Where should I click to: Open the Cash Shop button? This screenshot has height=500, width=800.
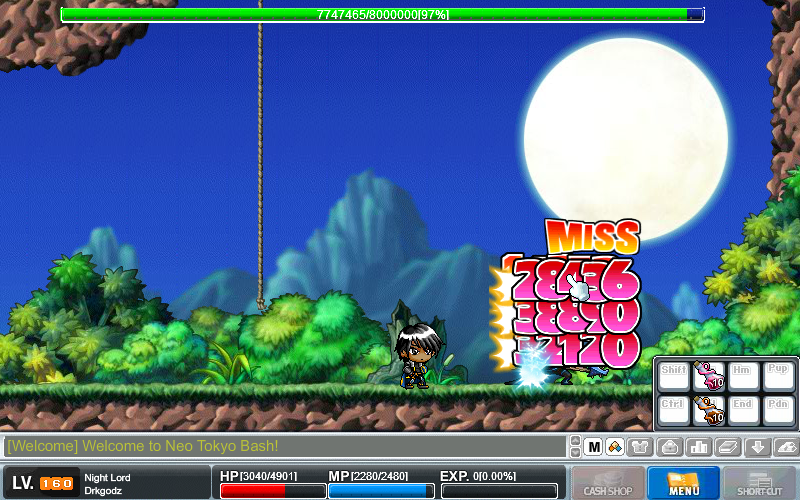608,483
